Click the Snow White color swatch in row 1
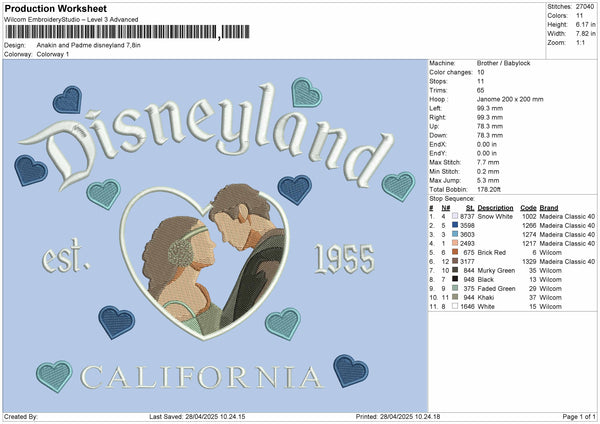The image size is (600, 424). coord(455,216)
